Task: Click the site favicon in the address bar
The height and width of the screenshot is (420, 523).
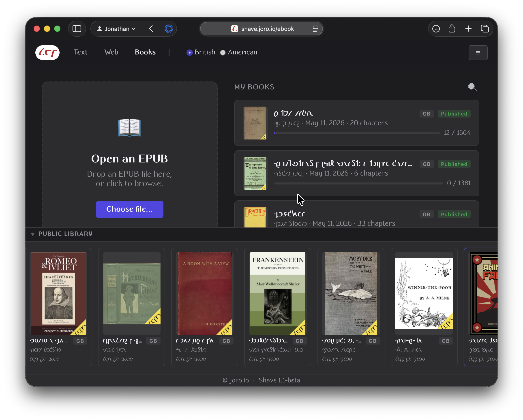Action: point(234,29)
